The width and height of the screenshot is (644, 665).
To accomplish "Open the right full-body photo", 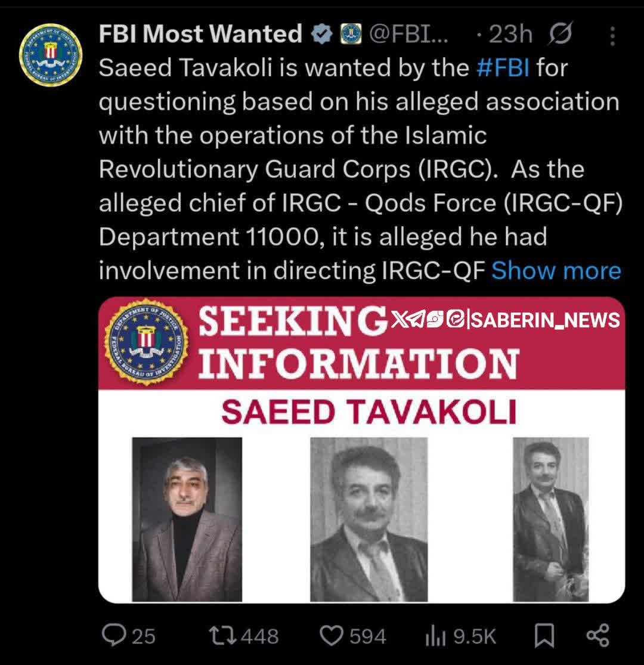I will [x=550, y=519].
